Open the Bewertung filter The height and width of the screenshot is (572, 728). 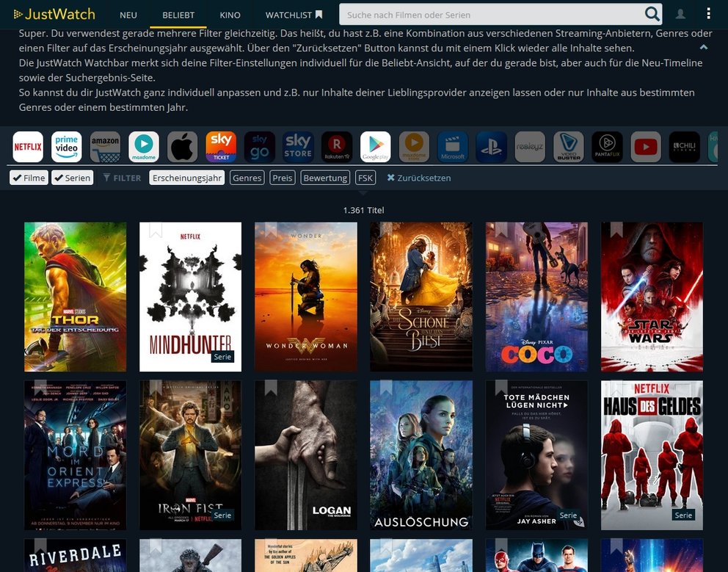(x=325, y=178)
